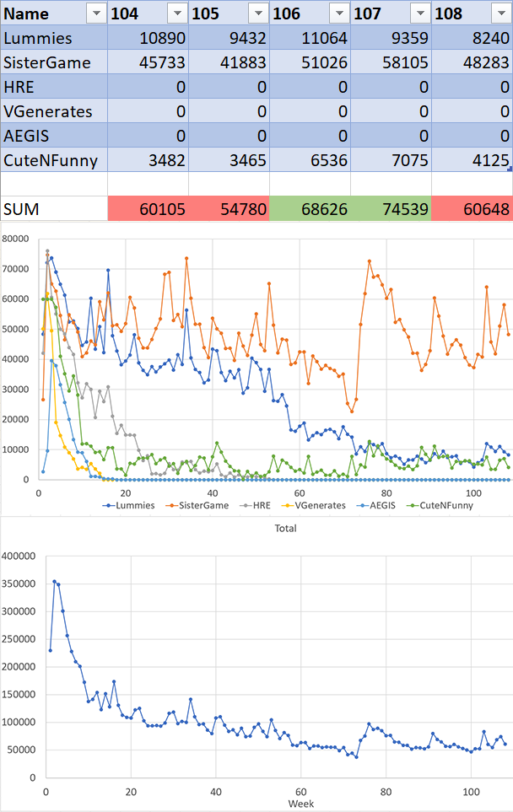Select the green SUM cell 68626

click(x=310, y=209)
